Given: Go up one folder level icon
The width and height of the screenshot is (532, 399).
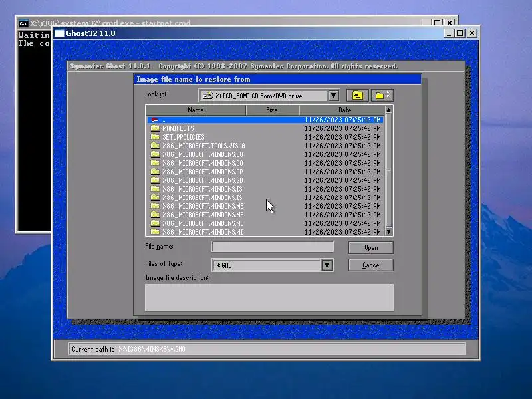Looking at the screenshot, I should (x=357, y=96).
